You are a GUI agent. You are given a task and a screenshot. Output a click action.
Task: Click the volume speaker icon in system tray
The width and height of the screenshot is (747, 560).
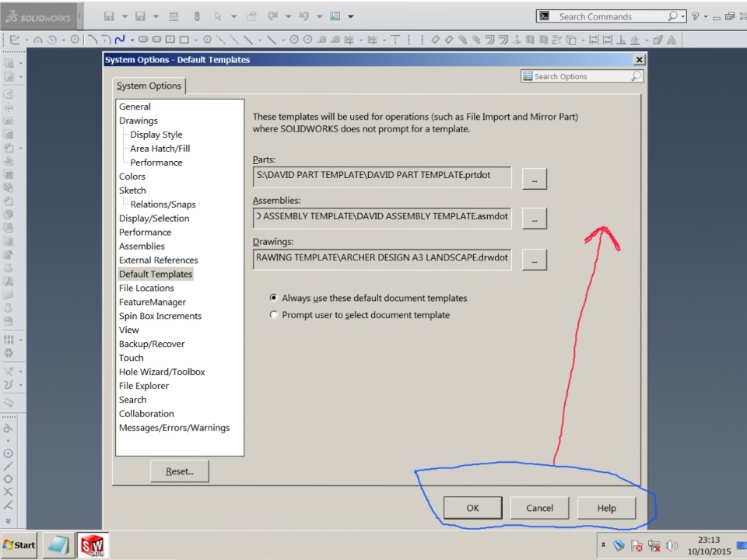[x=672, y=545]
